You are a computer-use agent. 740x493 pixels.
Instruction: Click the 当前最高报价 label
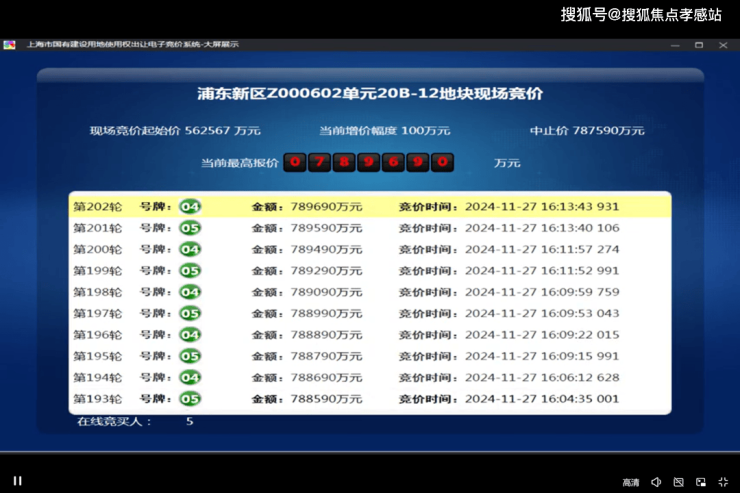240,163
